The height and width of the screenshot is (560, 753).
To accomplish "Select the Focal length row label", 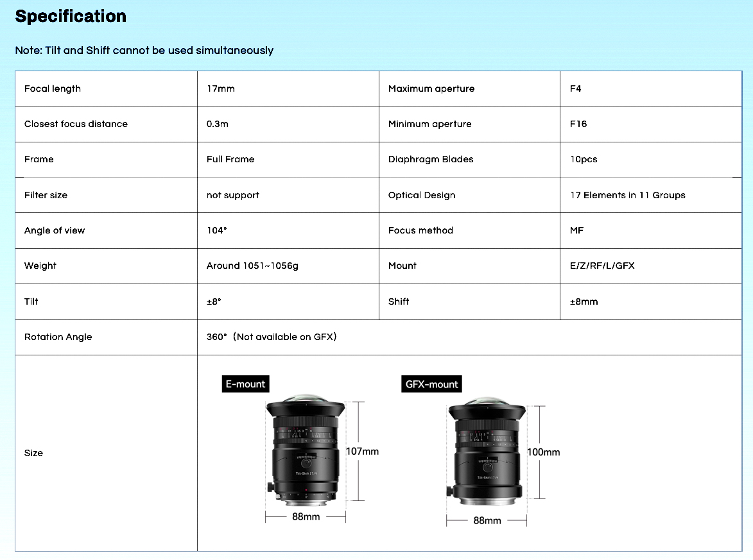I will [53, 89].
